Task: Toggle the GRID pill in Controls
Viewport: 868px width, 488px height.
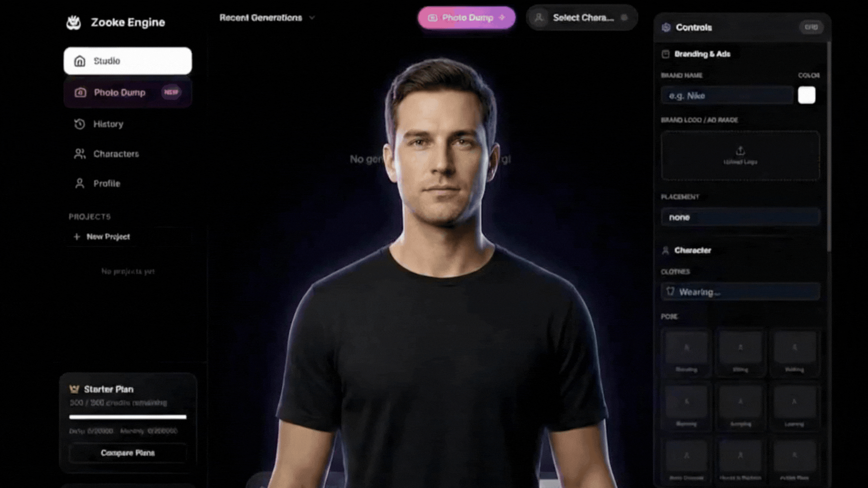Action: coord(811,28)
